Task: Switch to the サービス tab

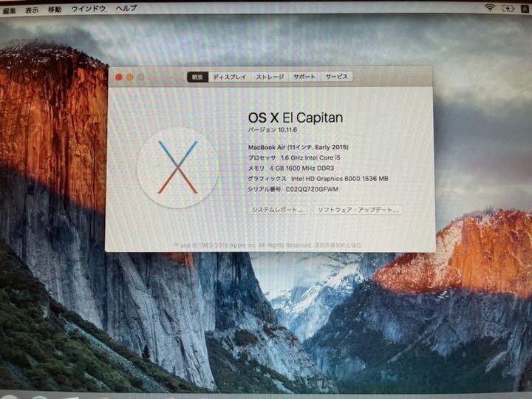Action: point(337,77)
